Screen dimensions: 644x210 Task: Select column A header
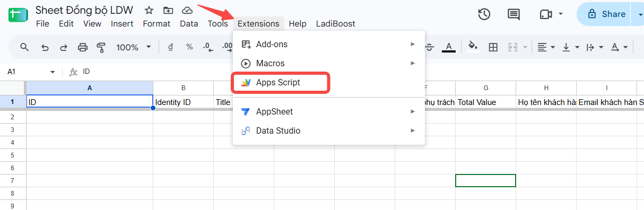pos(90,87)
